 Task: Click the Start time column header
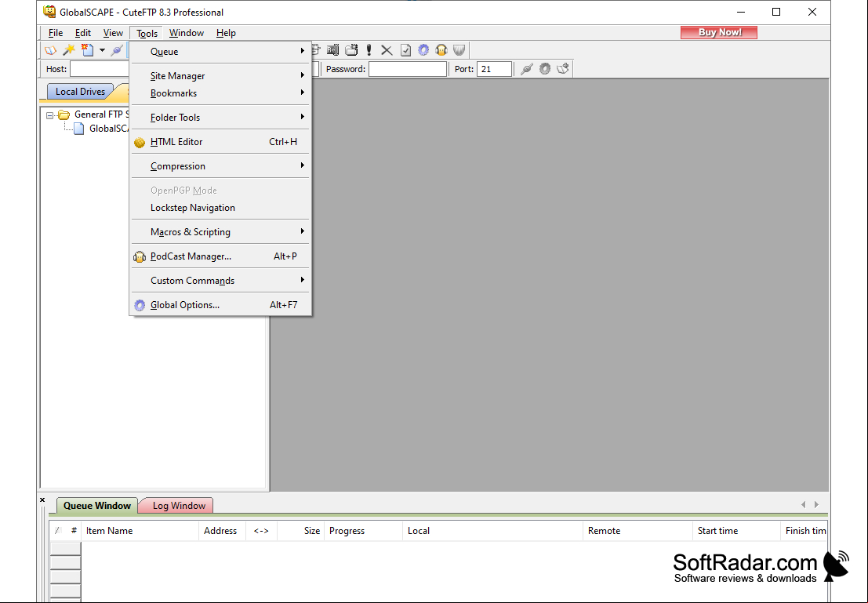(x=736, y=530)
